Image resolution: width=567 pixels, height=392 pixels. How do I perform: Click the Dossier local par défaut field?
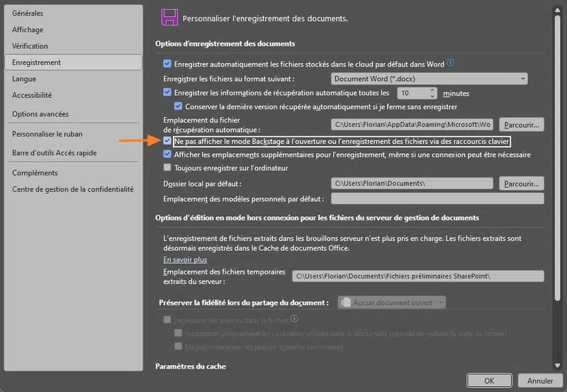(412, 184)
